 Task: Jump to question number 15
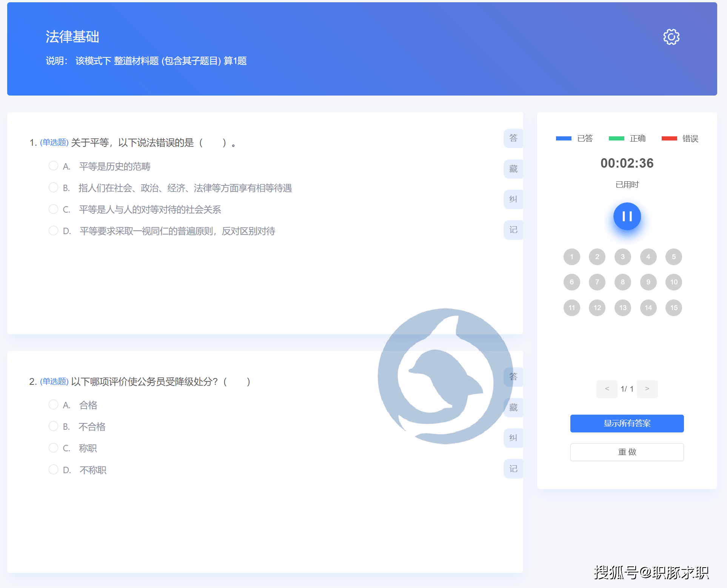point(673,308)
